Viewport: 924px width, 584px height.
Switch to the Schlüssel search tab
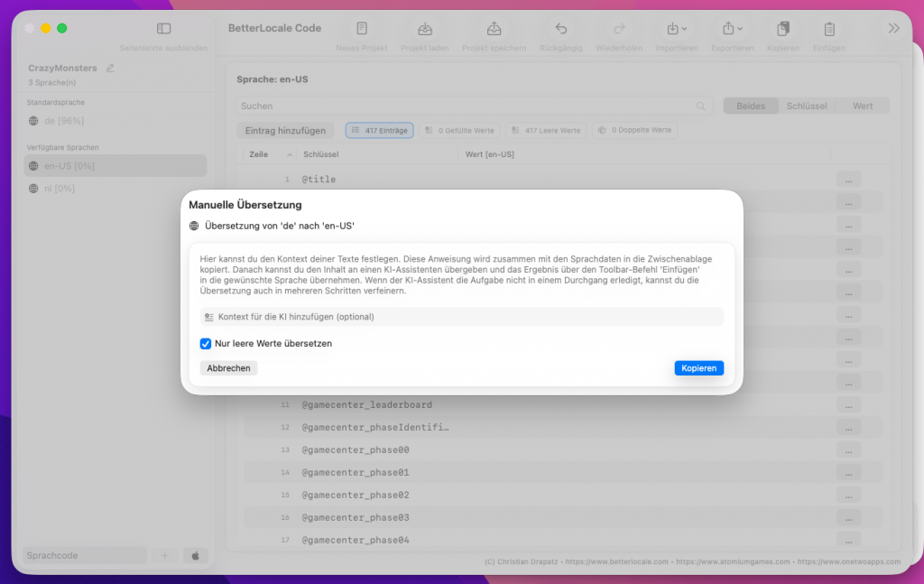click(x=807, y=106)
